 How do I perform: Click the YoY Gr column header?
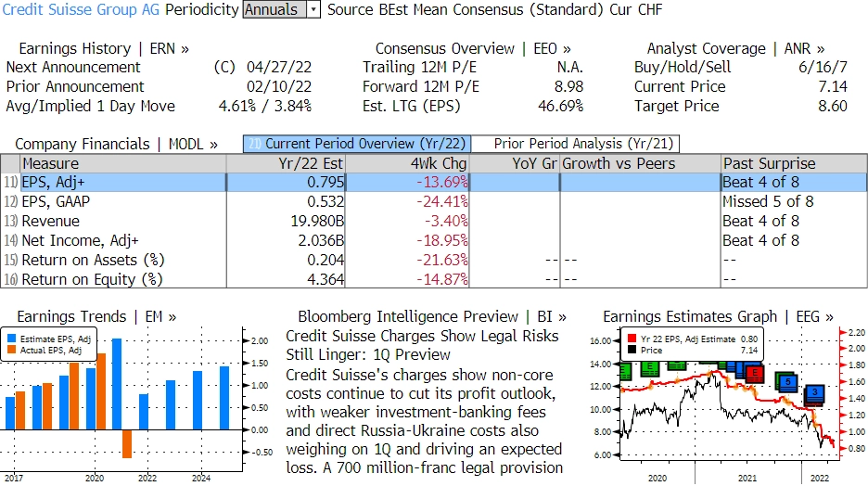point(515,163)
